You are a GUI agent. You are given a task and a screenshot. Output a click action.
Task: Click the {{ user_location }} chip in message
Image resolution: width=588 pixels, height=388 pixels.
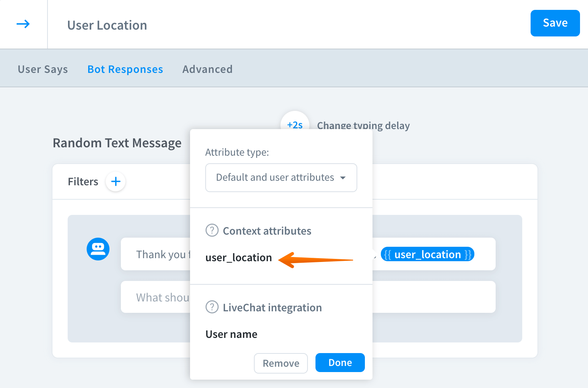pyautogui.click(x=427, y=254)
